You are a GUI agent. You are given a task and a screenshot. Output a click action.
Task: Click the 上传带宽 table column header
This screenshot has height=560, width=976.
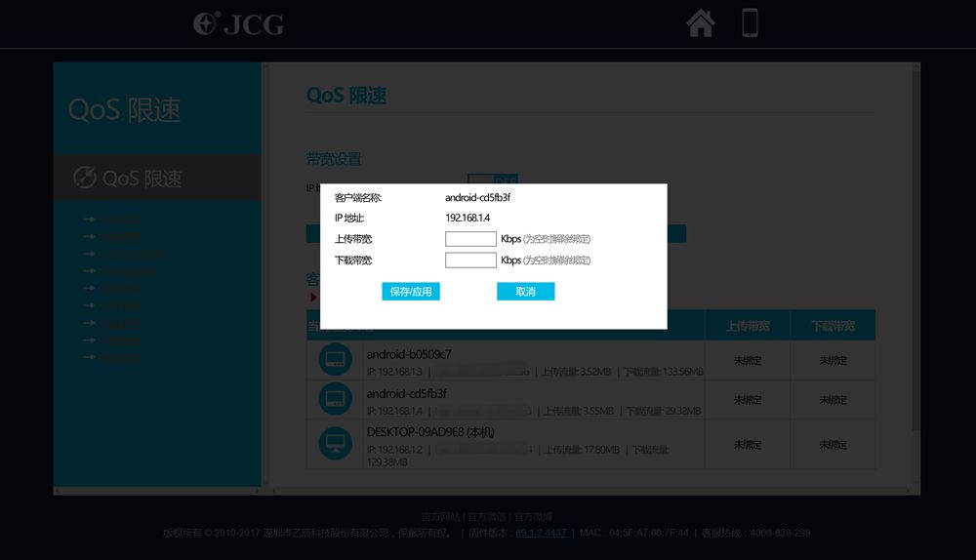(748, 326)
